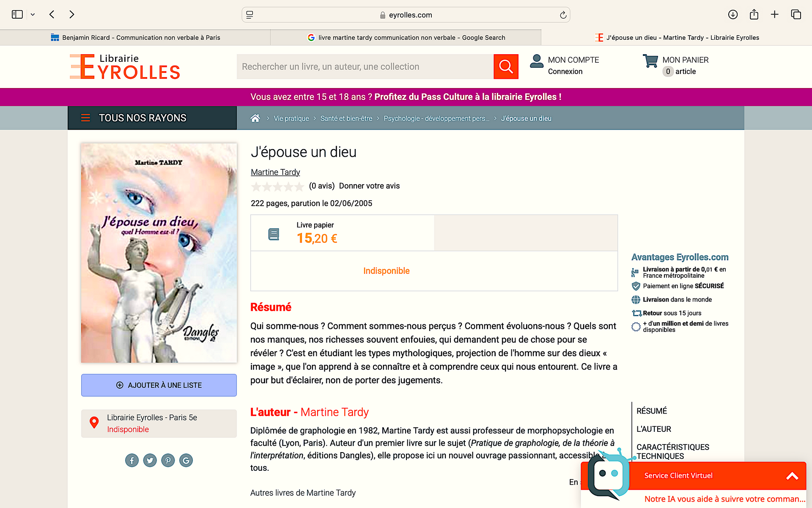The image size is (812, 508).
Task: Share the book on Pinterest
Action: click(x=168, y=460)
